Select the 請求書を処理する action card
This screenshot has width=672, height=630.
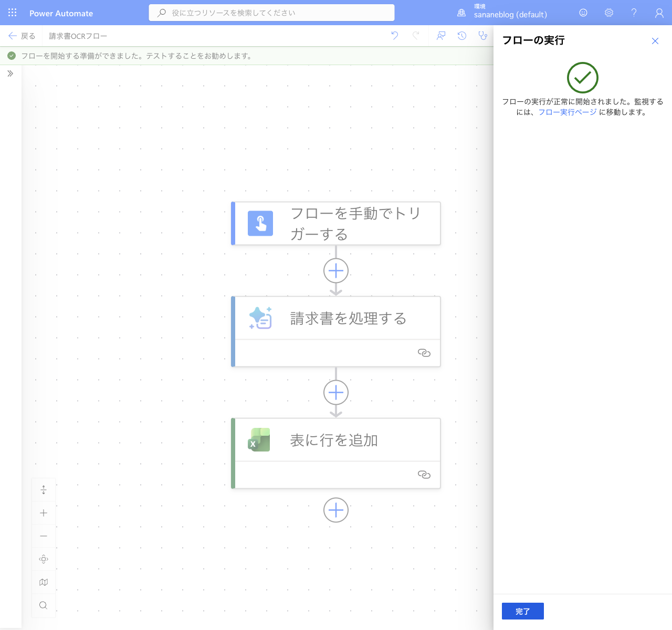(336, 332)
